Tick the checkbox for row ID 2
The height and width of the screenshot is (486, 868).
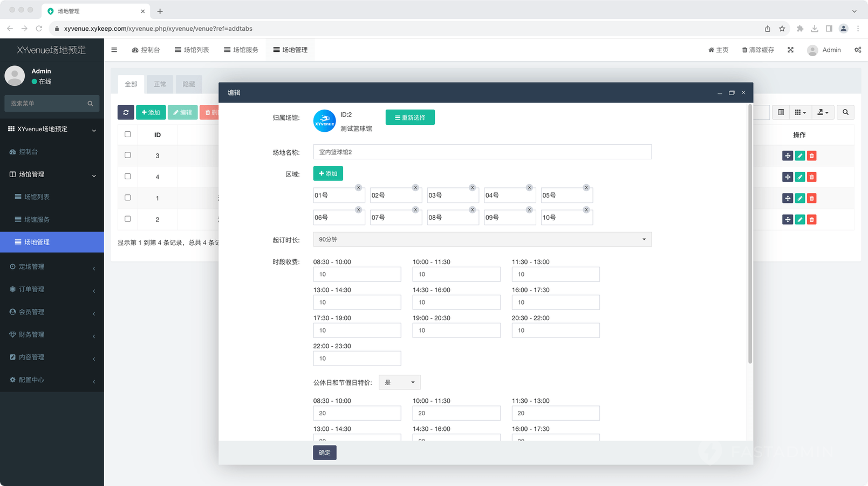point(128,219)
